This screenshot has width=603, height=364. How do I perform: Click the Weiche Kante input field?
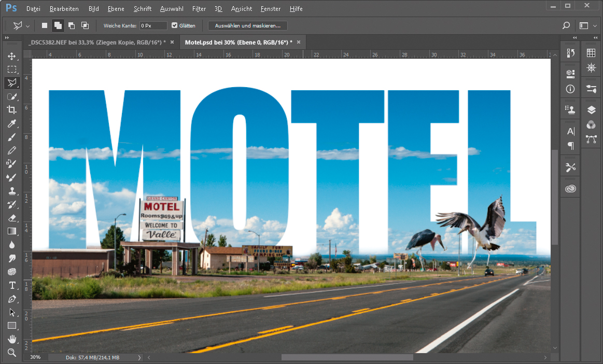pyautogui.click(x=153, y=25)
